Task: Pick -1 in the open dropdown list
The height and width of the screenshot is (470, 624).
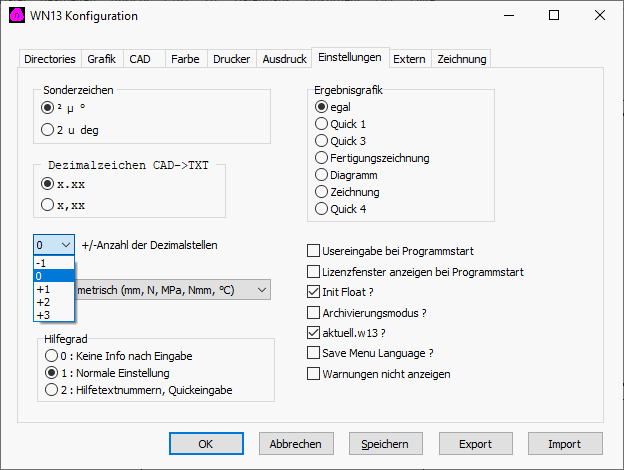Action: [x=43, y=263]
